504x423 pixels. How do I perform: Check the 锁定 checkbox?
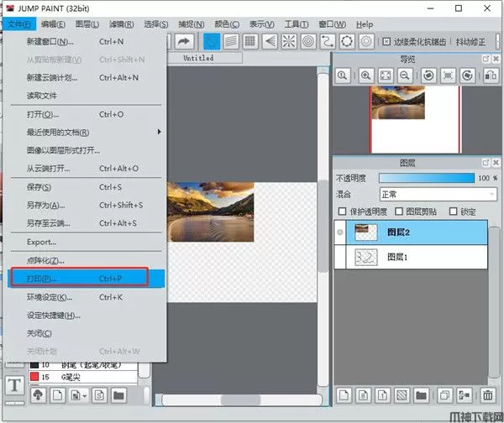[x=454, y=211]
